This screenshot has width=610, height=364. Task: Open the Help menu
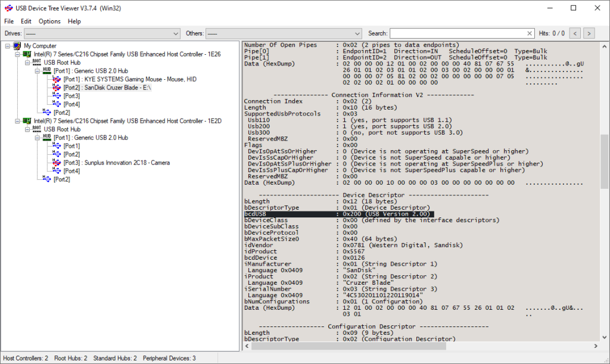74,21
